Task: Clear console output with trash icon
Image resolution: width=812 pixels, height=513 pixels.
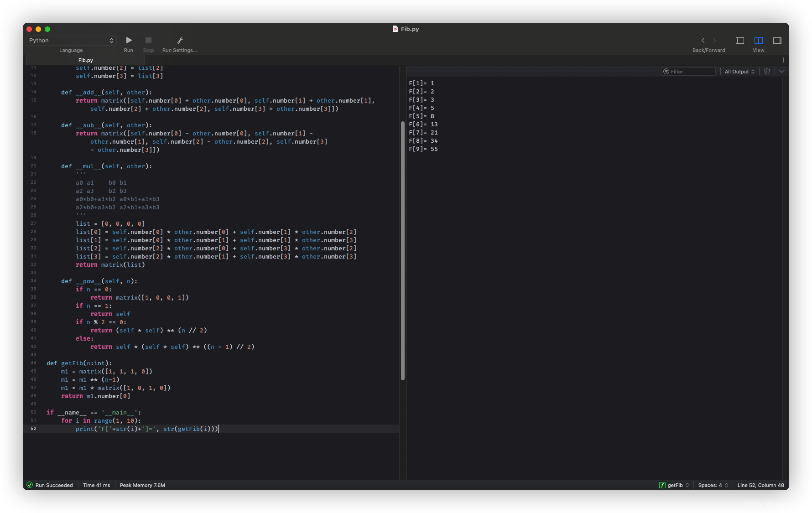Action: pos(767,71)
